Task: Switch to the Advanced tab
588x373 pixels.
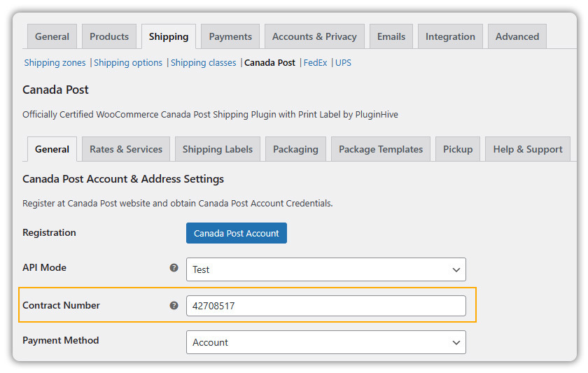Action: coord(517,36)
